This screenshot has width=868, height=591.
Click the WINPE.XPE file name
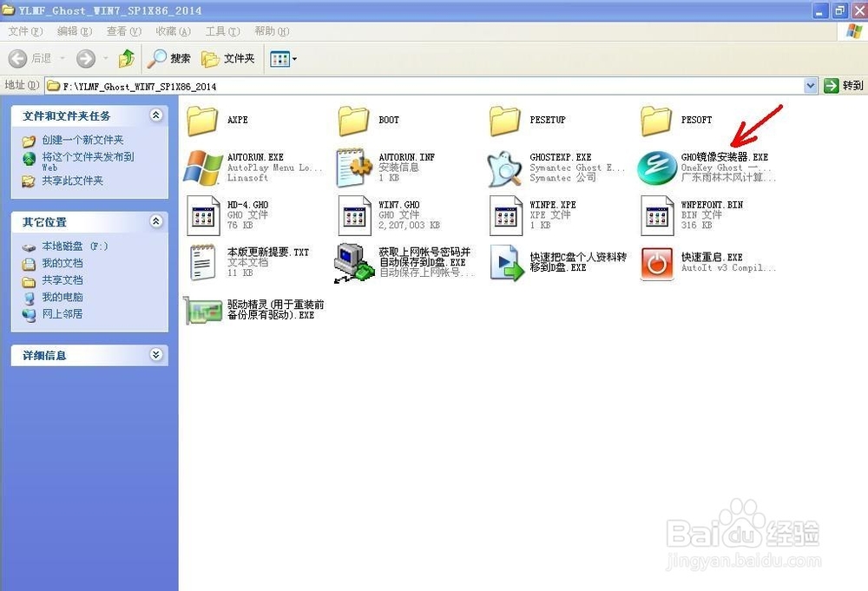(x=552, y=205)
